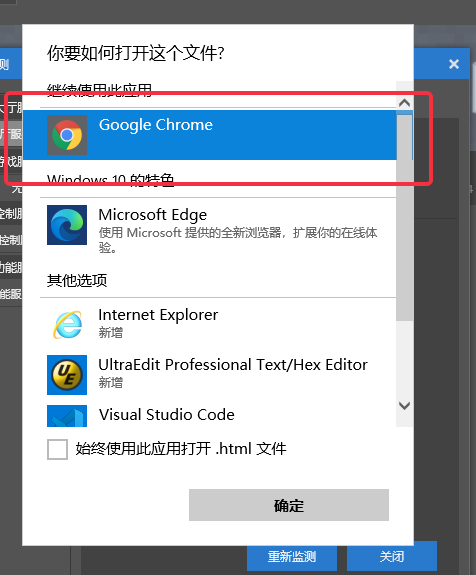The height and width of the screenshot is (575, 476).
Task: Confirm with the 确定 button
Action: [x=289, y=505]
